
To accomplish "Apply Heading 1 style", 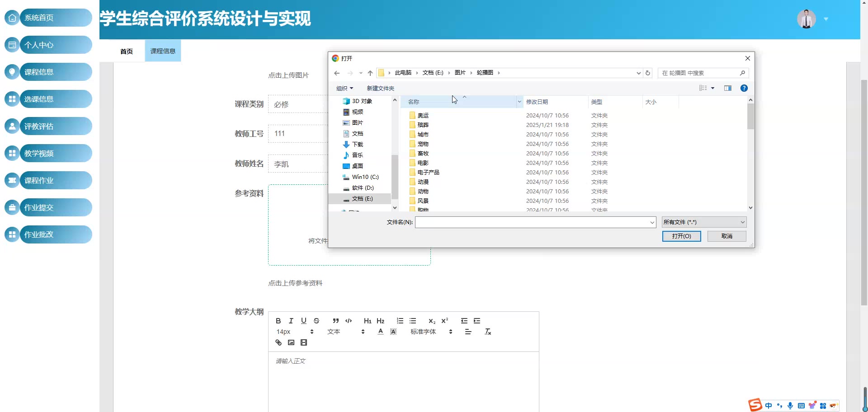I will click(368, 321).
